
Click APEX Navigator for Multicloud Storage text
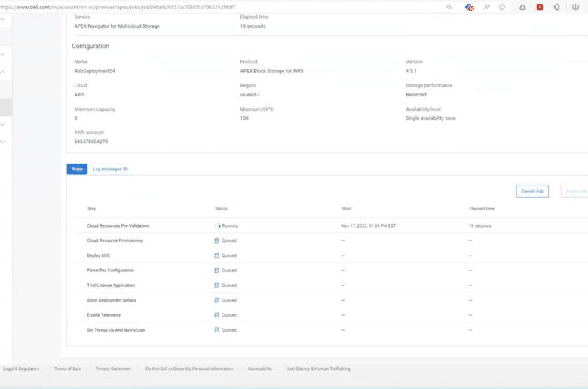click(x=117, y=26)
